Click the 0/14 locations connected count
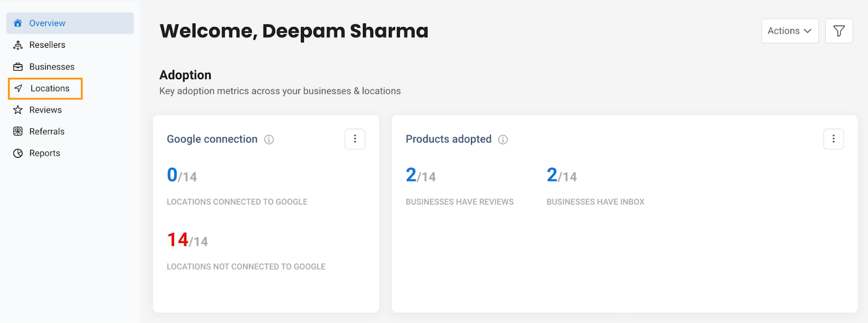Viewport: 868px width, 323px height. click(182, 175)
